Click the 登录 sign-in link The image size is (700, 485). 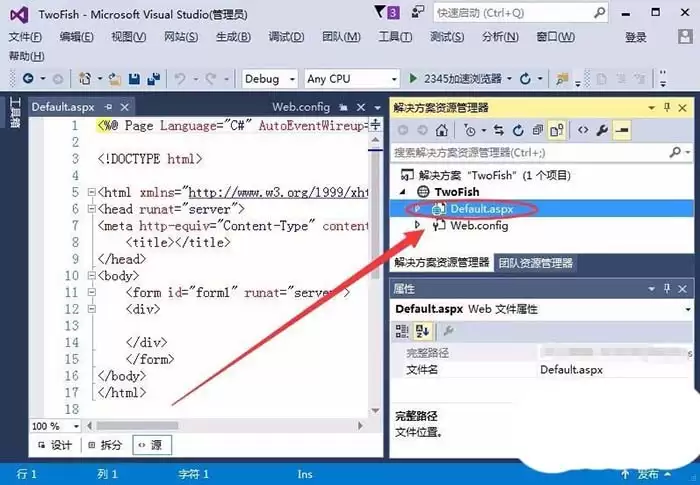tap(635, 37)
